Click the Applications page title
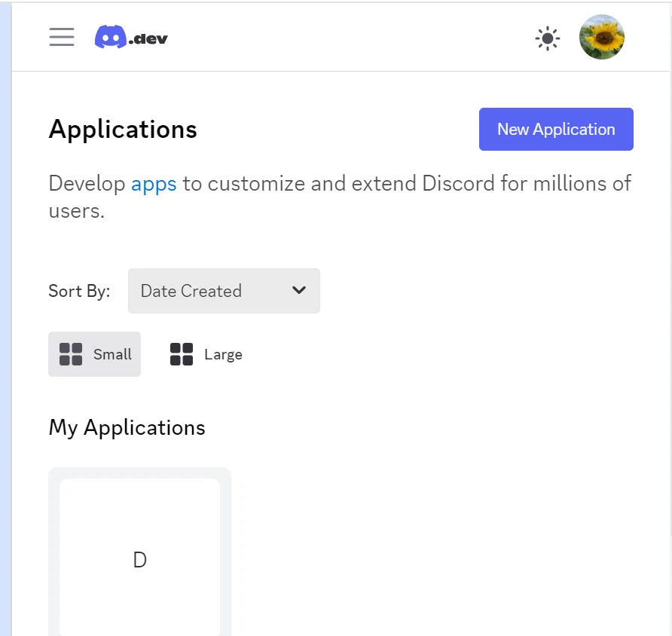The image size is (672, 636). 123,129
